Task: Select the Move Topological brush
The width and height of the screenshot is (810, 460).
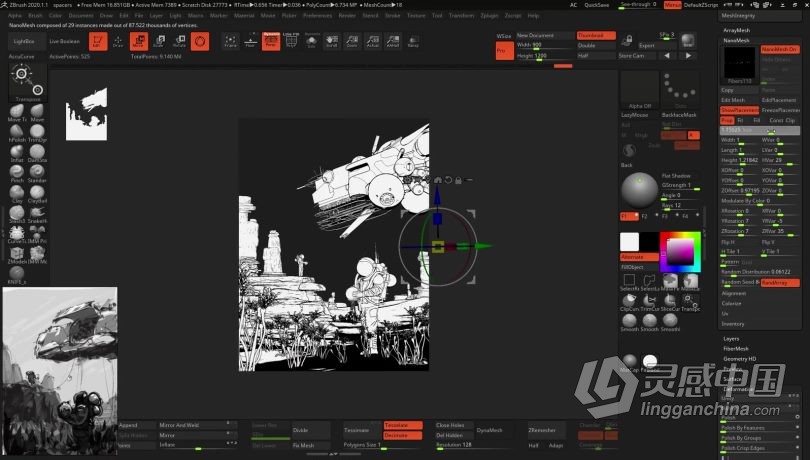Action: pos(17,113)
